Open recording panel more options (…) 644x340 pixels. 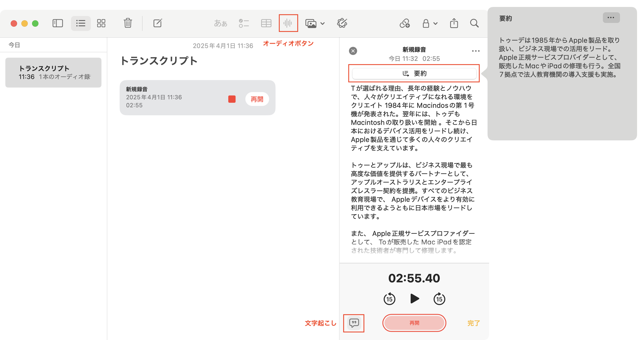476,51
